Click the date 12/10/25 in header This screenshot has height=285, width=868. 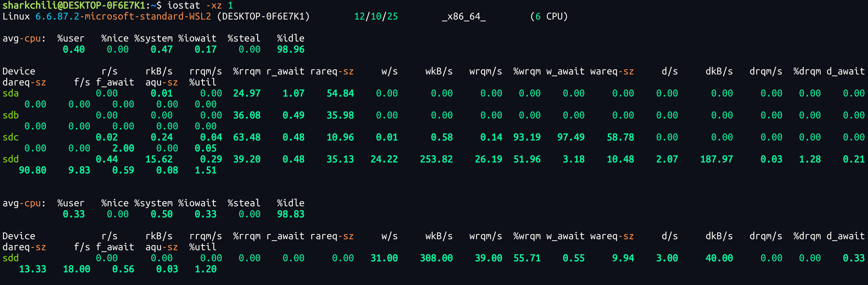[376, 16]
